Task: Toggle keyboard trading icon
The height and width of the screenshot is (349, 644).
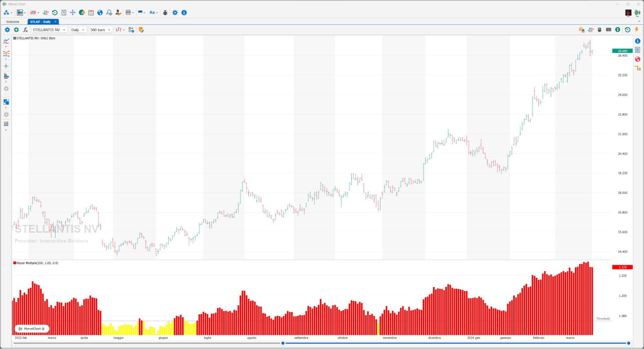Action: coord(609,30)
